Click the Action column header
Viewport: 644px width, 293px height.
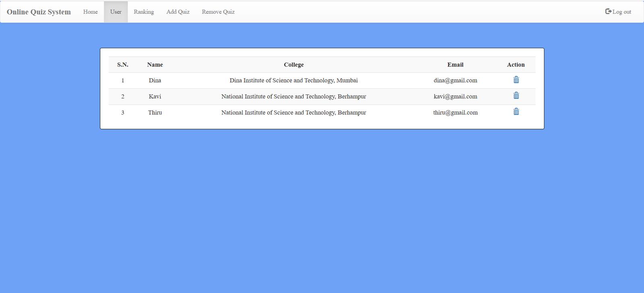tap(516, 65)
